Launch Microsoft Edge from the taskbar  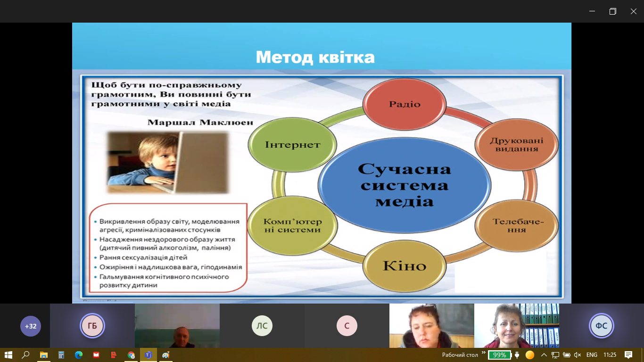coord(78,355)
